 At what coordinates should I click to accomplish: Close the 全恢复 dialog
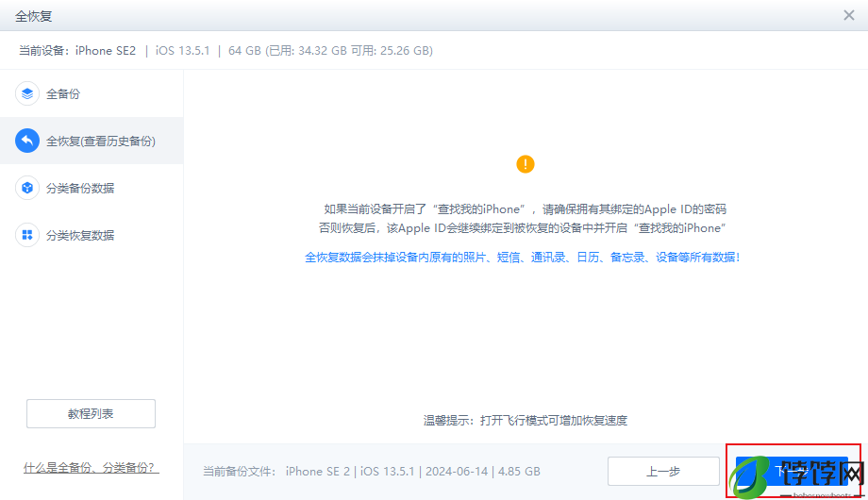(848, 15)
